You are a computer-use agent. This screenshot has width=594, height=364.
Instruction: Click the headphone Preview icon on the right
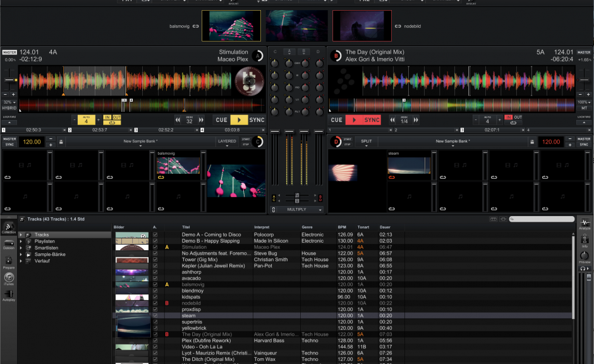pos(582,269)
